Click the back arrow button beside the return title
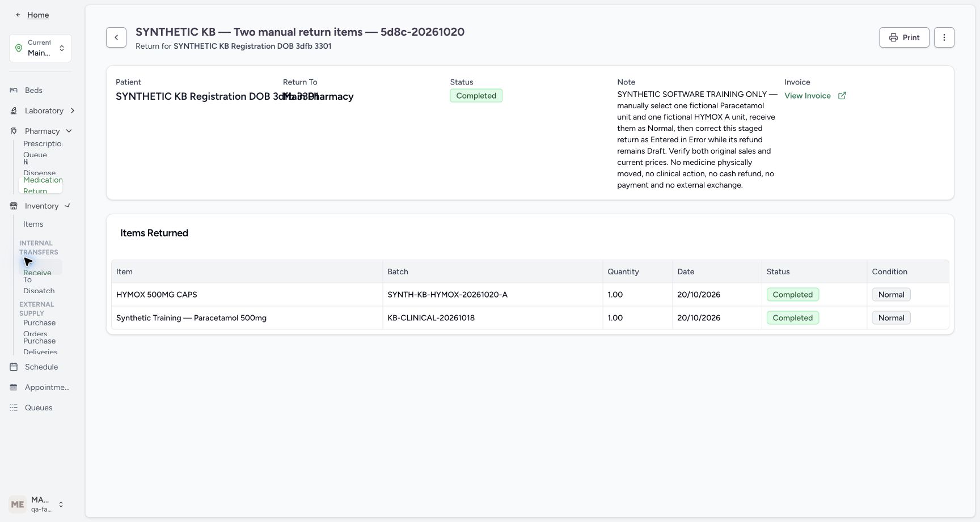 (x=116, y=37)
